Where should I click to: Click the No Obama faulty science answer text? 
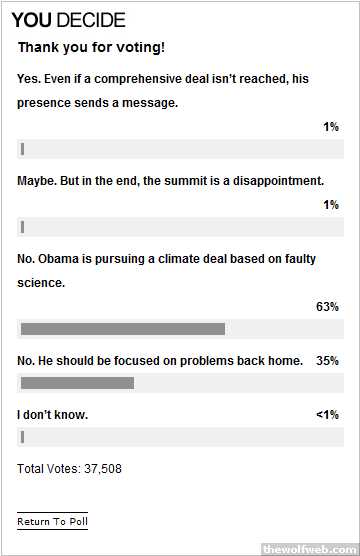pos(166,271)
